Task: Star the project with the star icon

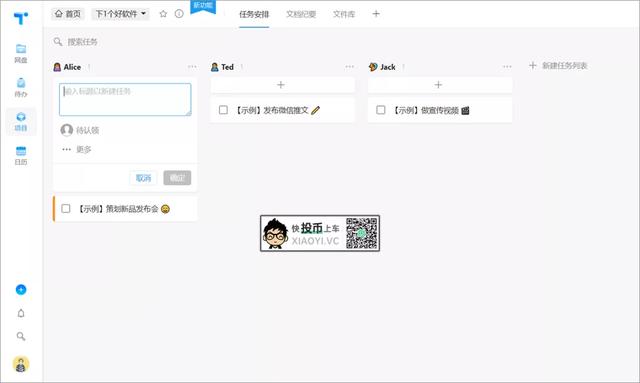Action: pyautogui.click(x=163, y=14)
